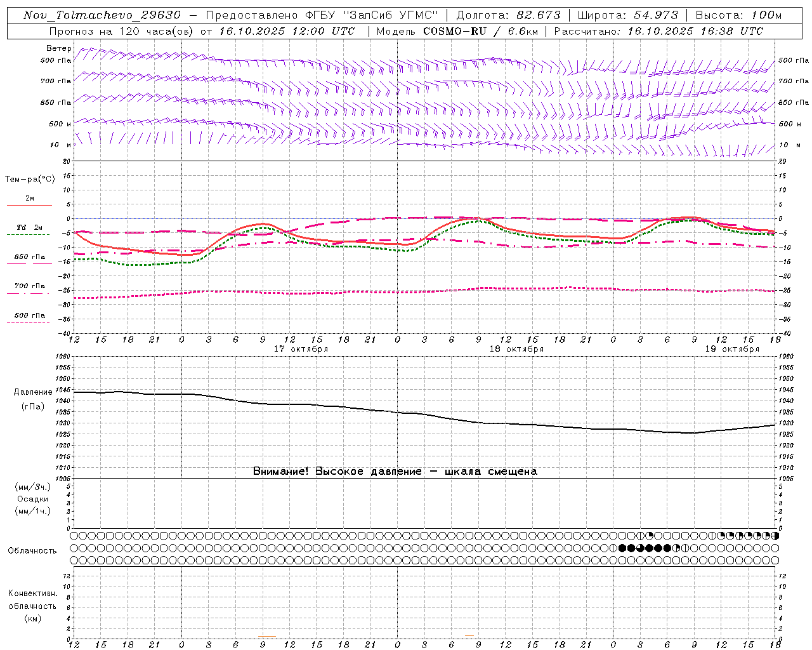Click the Ветер wind panel label
The width and height of the screenshot is (812, 650).
59,48
